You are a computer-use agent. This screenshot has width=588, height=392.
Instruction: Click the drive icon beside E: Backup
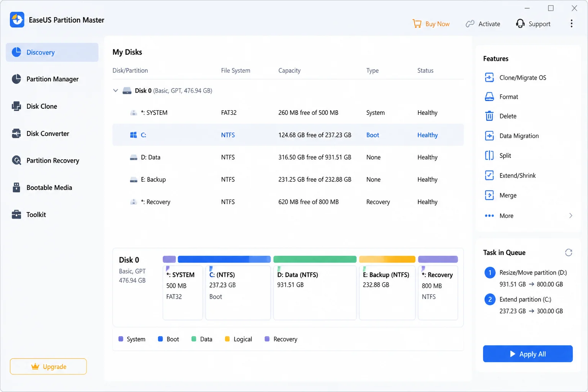[x=134, y=180]
